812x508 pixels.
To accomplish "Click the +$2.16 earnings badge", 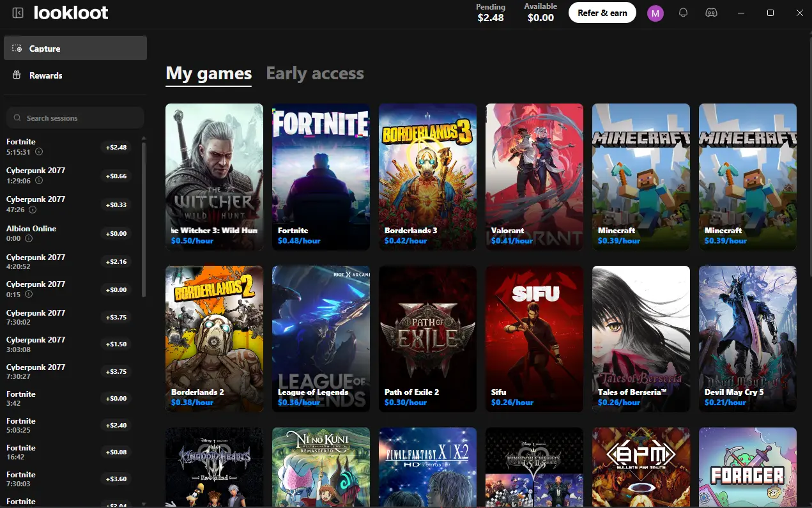I will coord(116,262).
